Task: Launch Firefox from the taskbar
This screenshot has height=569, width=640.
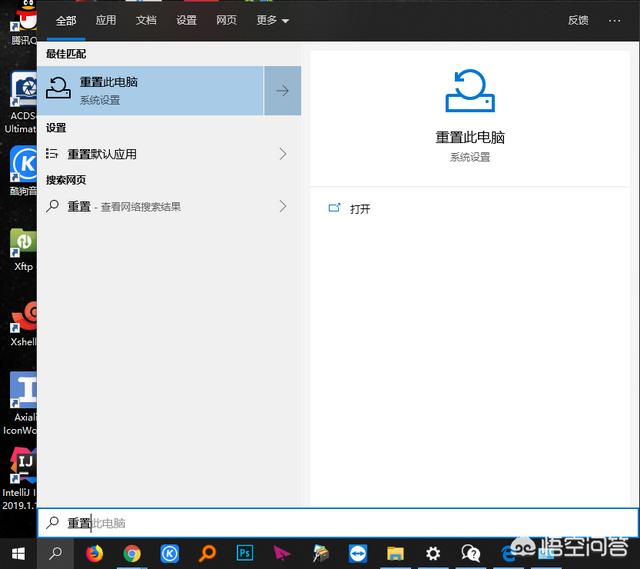Action: (x=94, y=554)
